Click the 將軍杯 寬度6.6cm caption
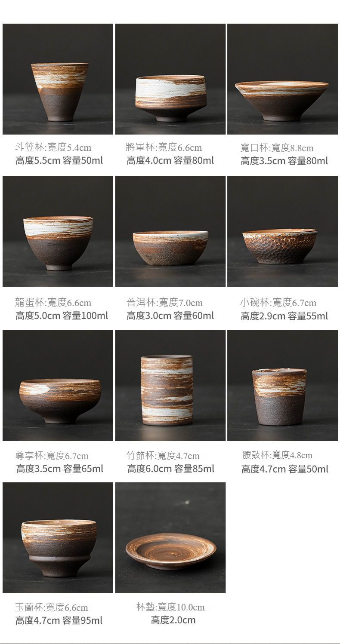 coord(164,147)
